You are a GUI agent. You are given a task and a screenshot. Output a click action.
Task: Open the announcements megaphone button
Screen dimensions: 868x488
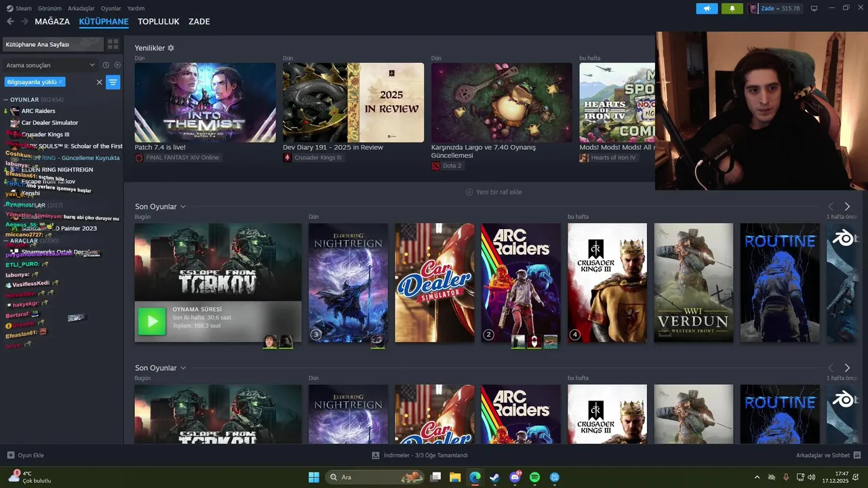click(707, 9)
